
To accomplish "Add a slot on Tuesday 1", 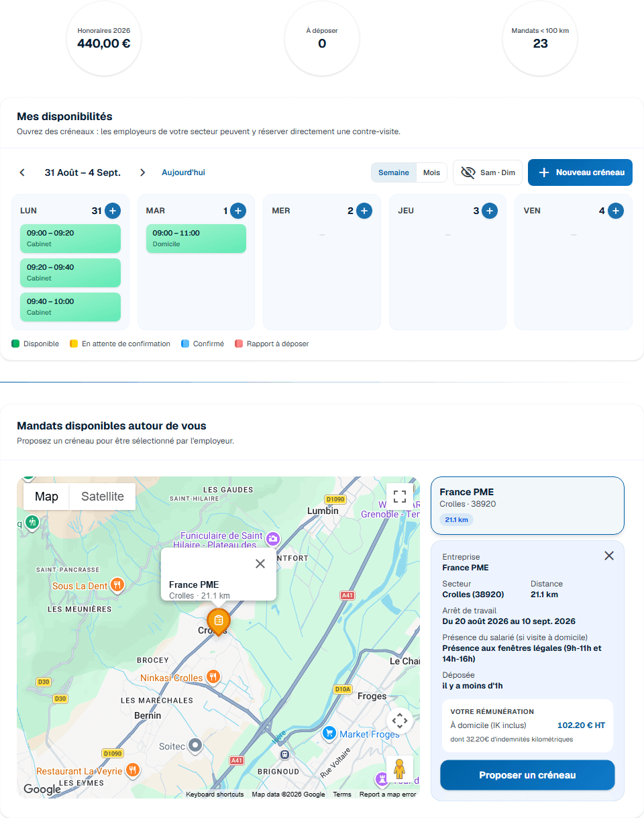I will pos(238,211).
